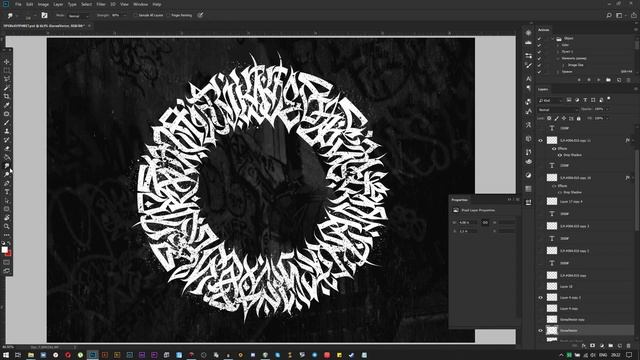
Task: Open the Filter menu
Action: tap(101, 4)
